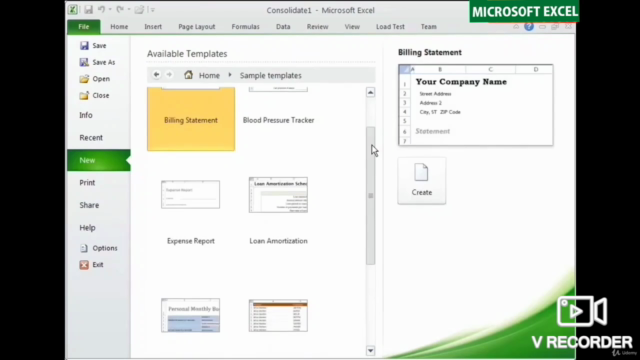The width and height of the screenshot is (640, 360).
Task: Click Exit to quit Excel
Action: tap(91, 265)
